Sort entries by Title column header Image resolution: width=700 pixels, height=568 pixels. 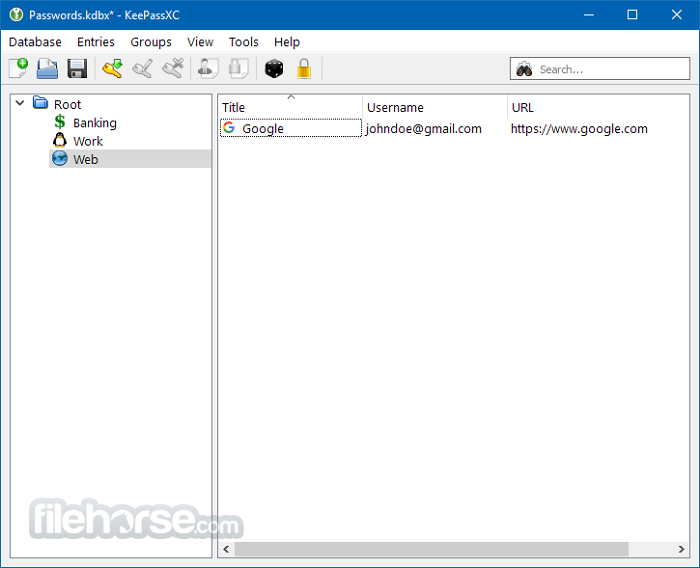pos(288,107)
